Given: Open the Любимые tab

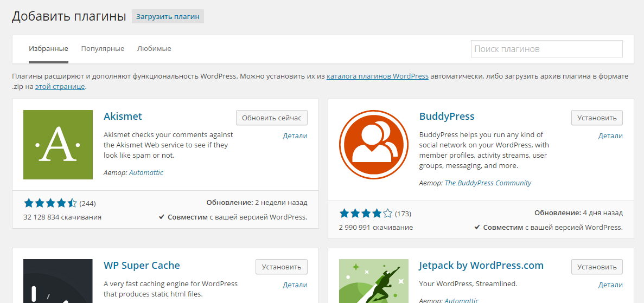Looking at the screenshot, I should (x=154, y=49).
